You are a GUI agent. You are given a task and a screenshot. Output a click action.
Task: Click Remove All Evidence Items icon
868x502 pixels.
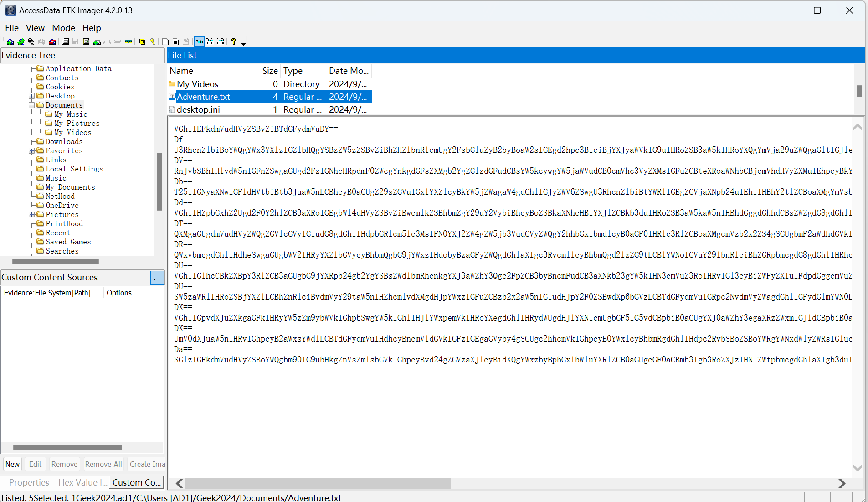(52, 41)
